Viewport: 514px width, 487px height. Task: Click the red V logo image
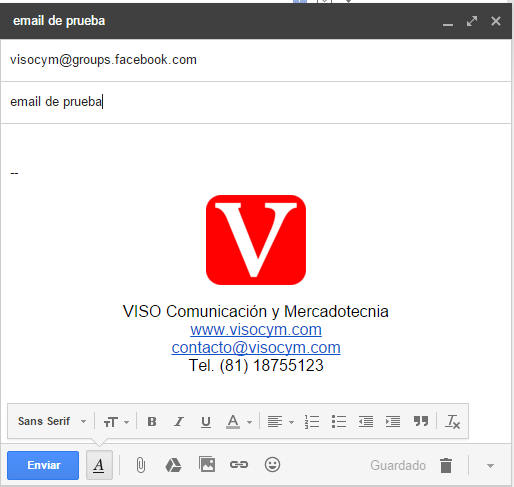tap(256, 240)
